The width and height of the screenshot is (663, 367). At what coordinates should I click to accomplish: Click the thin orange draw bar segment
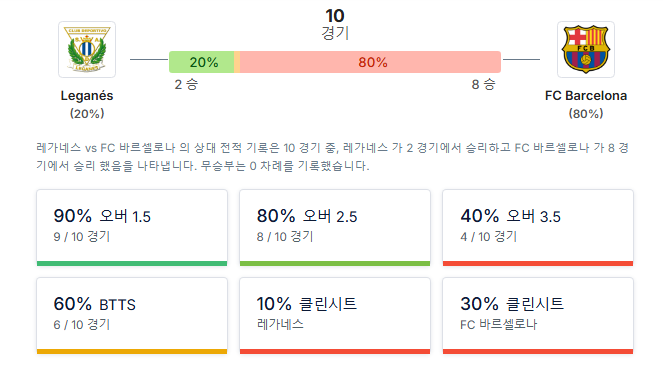[237, 62]
